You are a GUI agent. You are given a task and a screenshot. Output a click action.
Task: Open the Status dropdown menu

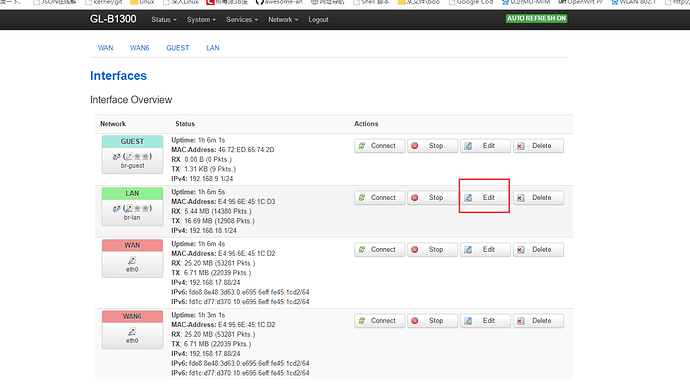point(164,20)
